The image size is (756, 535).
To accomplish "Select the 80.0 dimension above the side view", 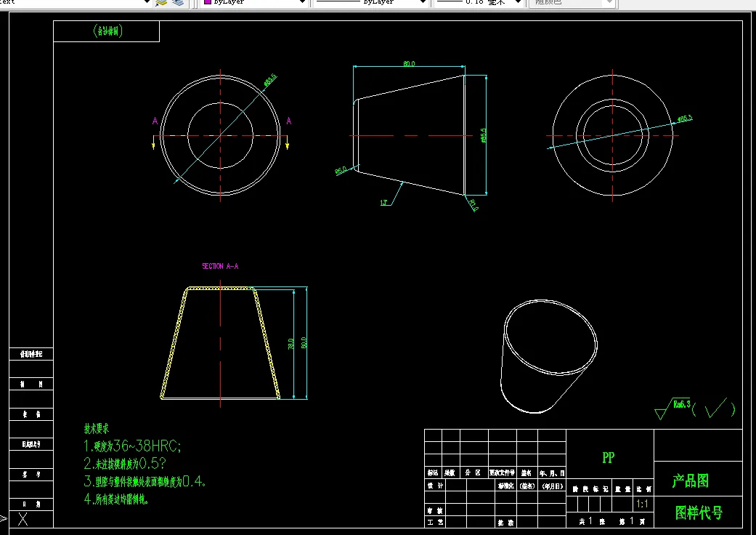I will pyautogui.click(x=409, y=64).
